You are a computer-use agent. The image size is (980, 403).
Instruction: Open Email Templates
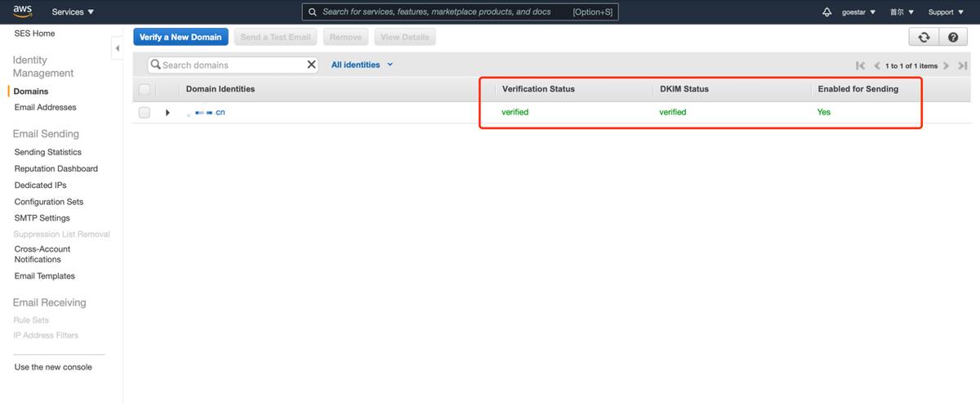tap(44, 275)
